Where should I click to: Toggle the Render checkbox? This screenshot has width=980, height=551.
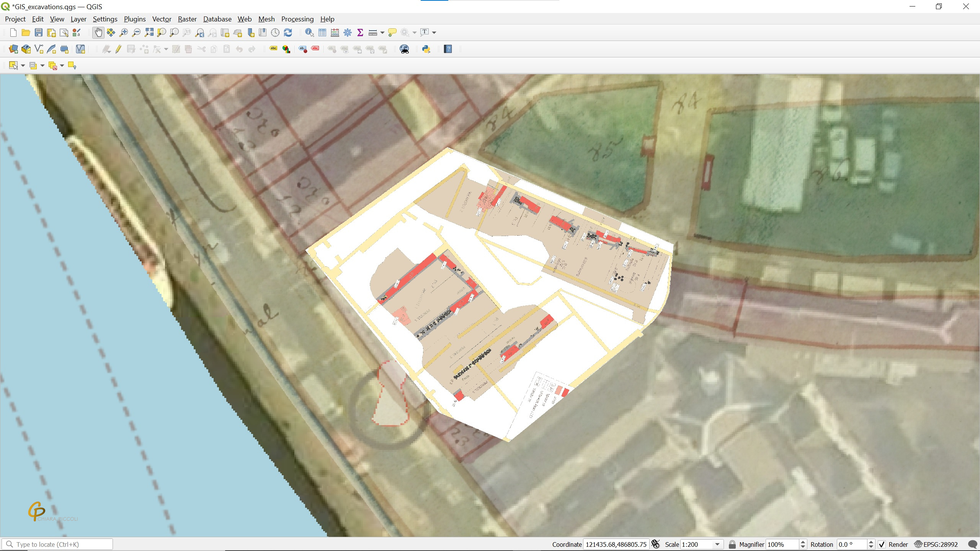pos(882,544)
